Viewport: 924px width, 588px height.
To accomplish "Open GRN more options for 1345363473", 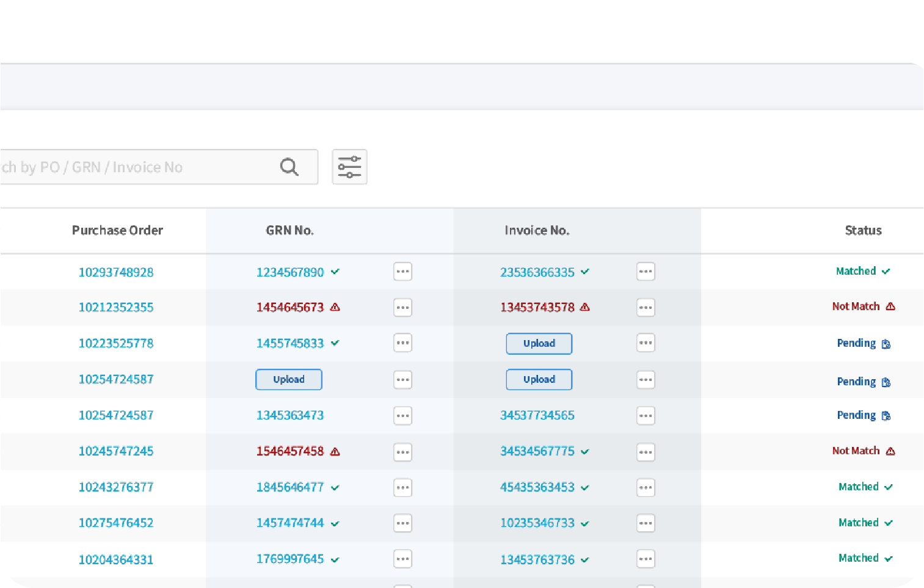I will [402, 416].
